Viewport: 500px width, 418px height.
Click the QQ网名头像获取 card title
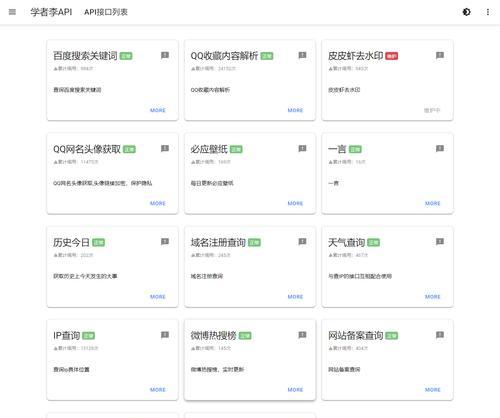coord(87,149)
